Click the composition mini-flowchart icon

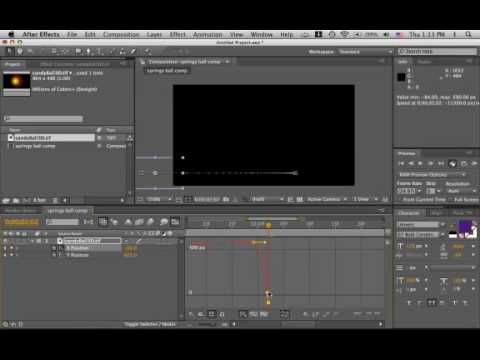coord(88,222)
